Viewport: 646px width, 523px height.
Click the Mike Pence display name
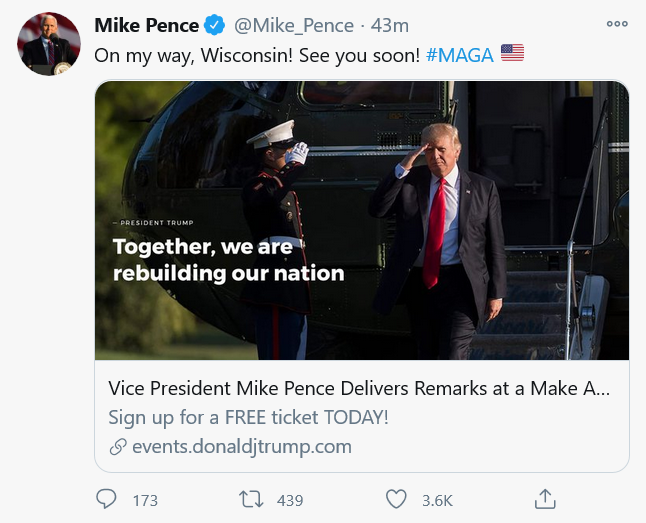tap(147, 26)
